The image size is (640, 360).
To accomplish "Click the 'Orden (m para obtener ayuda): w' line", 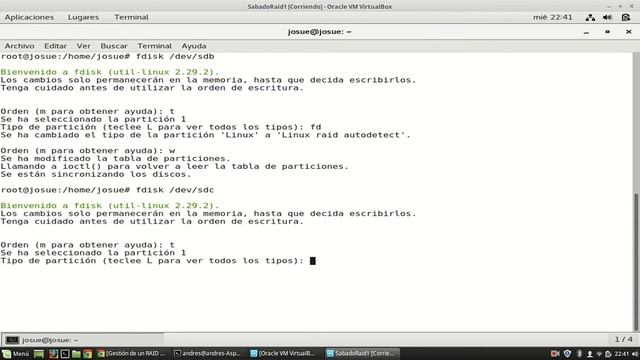I will 88,151.
